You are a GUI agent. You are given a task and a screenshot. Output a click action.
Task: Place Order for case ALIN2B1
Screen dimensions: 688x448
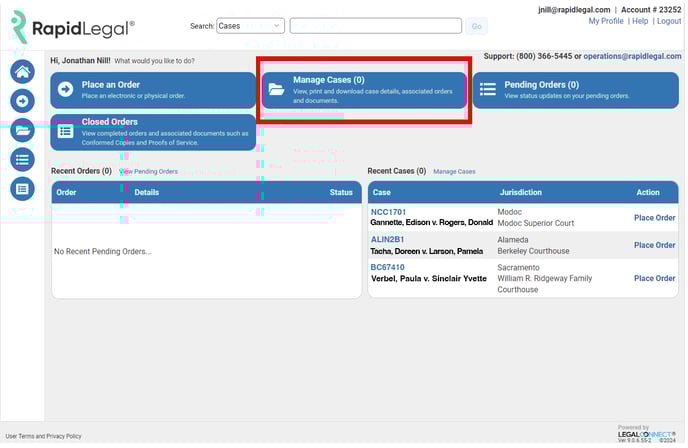coord(654,245)
